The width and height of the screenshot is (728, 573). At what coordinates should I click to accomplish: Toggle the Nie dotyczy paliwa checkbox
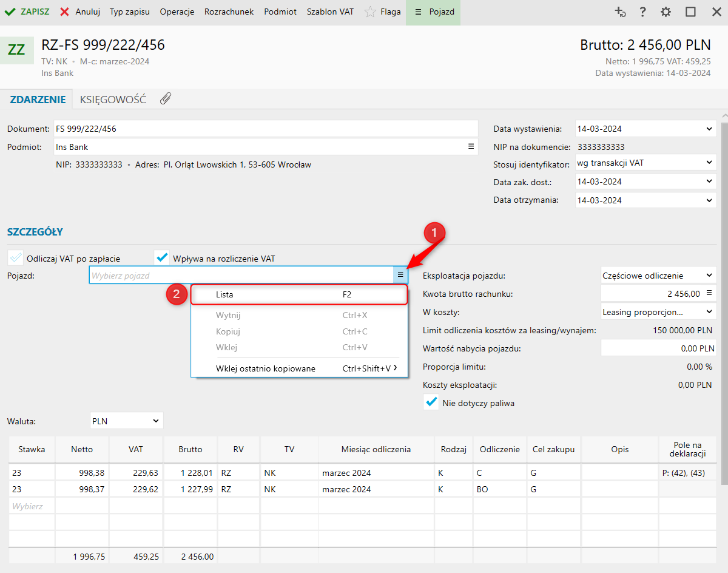pyautogui.click(x=431, y=402)
